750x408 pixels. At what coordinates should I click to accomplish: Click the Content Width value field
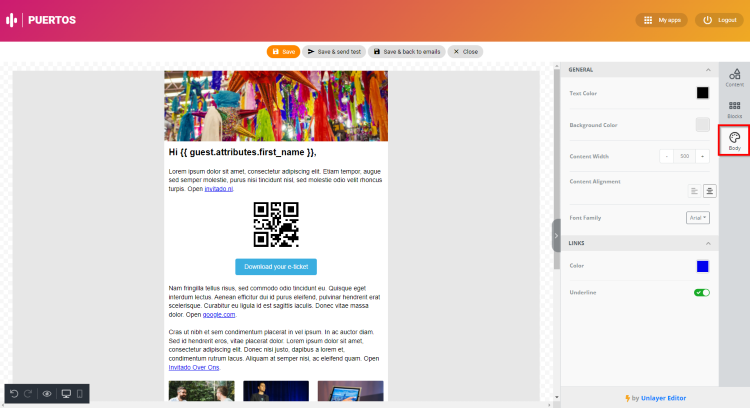tap(684, 156)
